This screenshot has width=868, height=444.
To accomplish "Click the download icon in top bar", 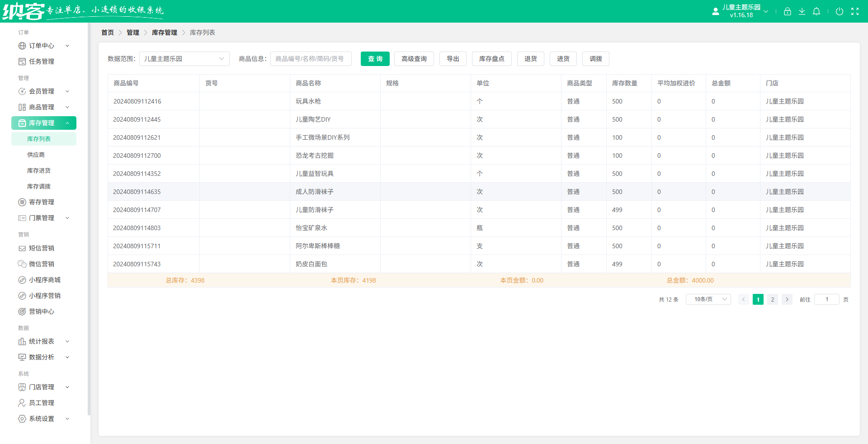I will tap(802, 11).
